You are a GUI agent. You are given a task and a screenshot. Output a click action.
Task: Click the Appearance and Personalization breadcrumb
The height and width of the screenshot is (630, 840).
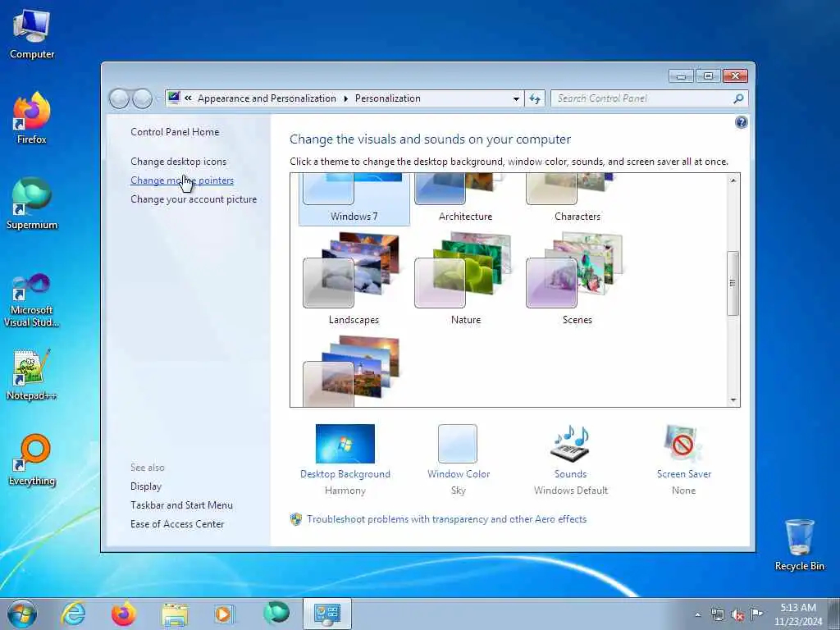(267, 98)
